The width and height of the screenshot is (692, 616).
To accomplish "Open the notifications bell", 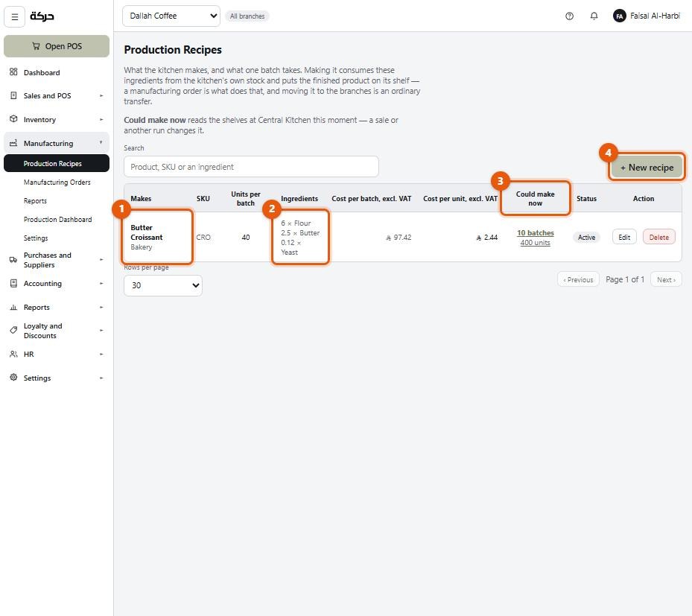I will pyautogui.click(x=594, y=16).
